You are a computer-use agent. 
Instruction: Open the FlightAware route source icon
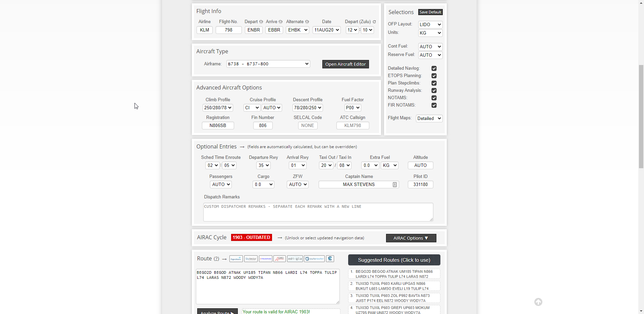pos(236,259)
